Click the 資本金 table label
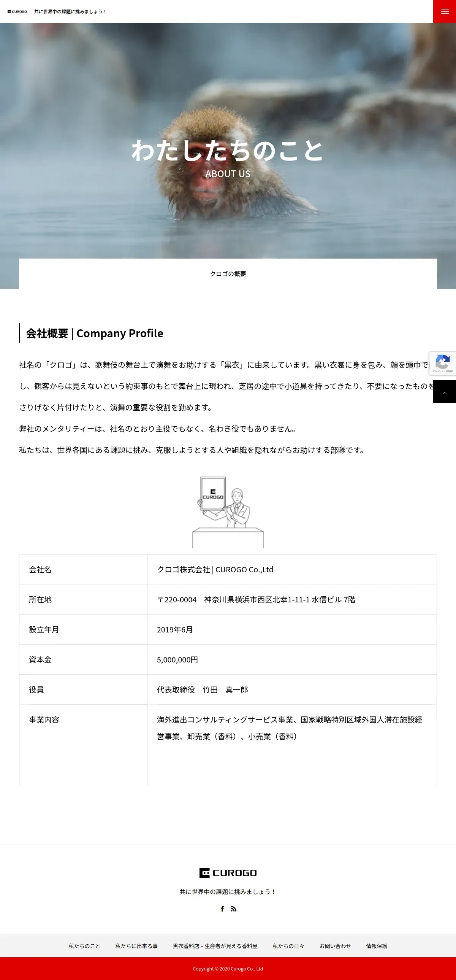This screenshot has width=456, height=980. click(83, 660)
